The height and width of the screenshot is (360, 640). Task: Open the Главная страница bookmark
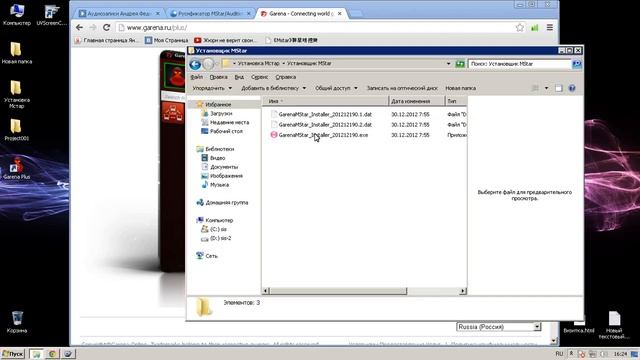click(107, 40)
